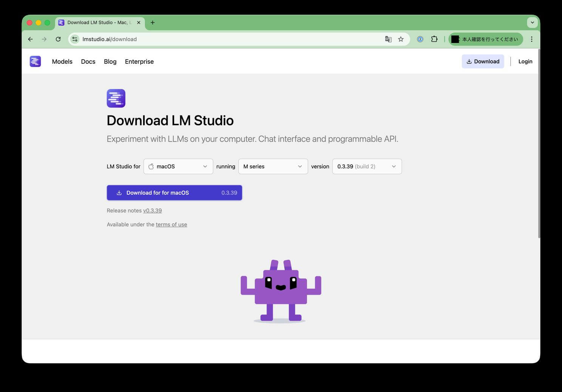The image size is (562, 392).
Task: Open the Models menu item
Action: (62, 61)
